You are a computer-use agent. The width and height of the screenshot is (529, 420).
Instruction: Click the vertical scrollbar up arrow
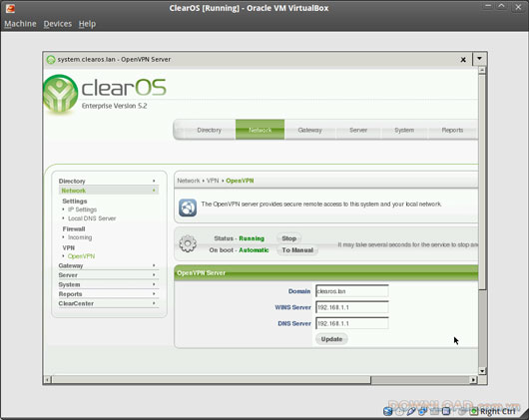tap(482, 70)
